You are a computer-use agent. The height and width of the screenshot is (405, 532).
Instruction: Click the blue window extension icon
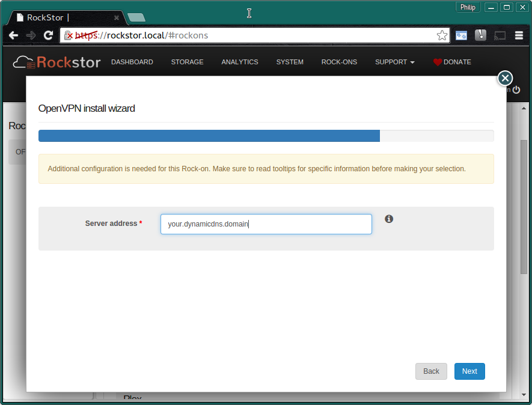click(461, 35)
